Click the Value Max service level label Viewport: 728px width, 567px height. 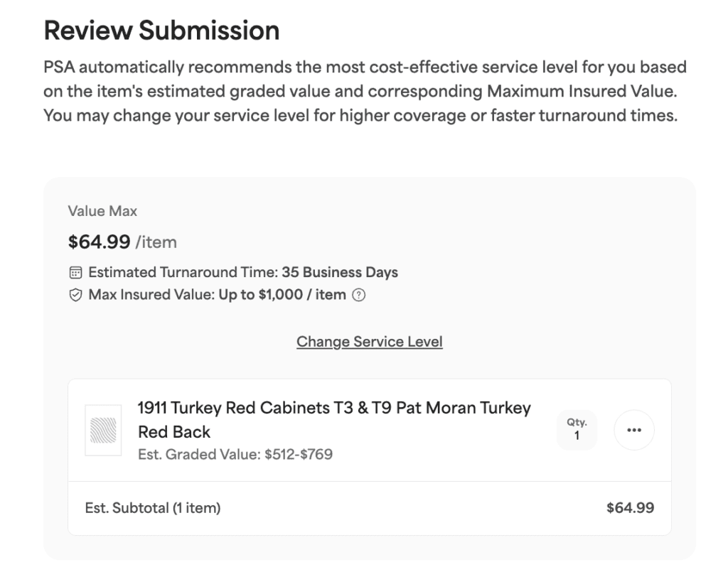pos(102,211)
